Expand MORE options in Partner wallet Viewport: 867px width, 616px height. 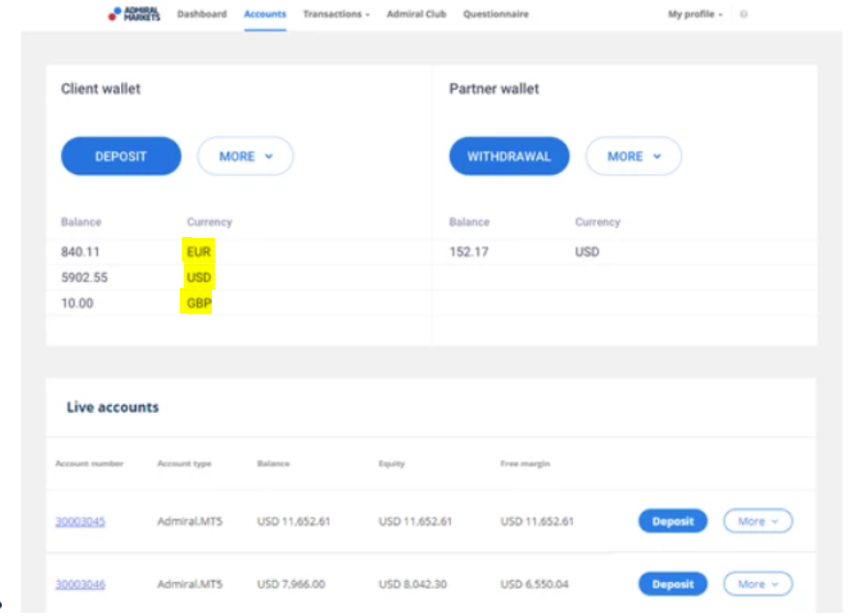[x=634, y=157]
